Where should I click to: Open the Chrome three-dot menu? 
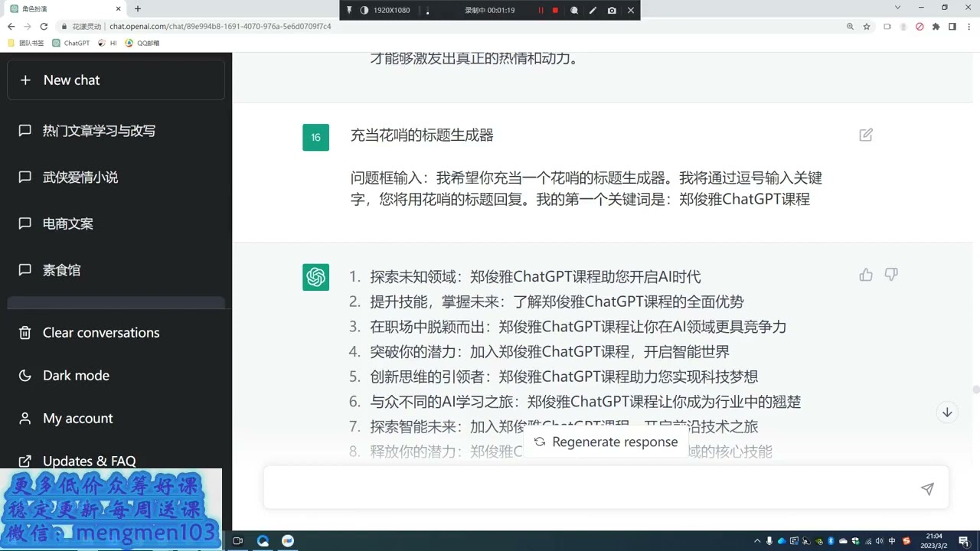tap(969, 26)
